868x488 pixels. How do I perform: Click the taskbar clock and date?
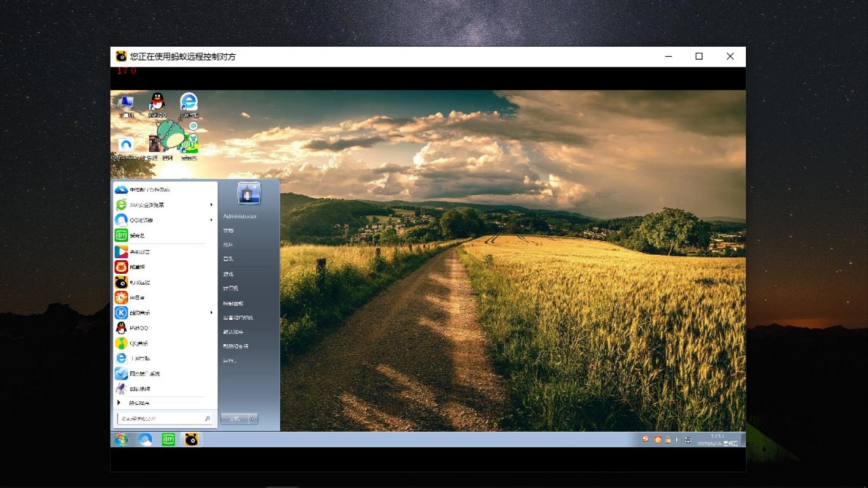click(x=717, y=440)
